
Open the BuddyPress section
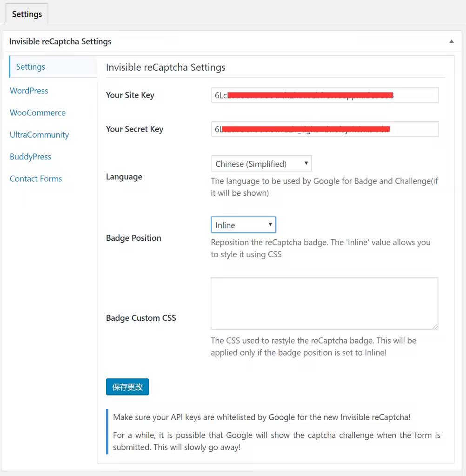[30, 157]
